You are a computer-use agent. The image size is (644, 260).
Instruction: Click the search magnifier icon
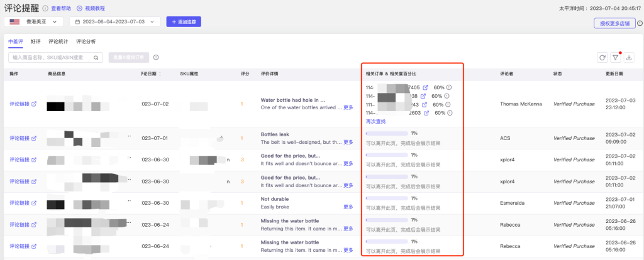[96, 58]
